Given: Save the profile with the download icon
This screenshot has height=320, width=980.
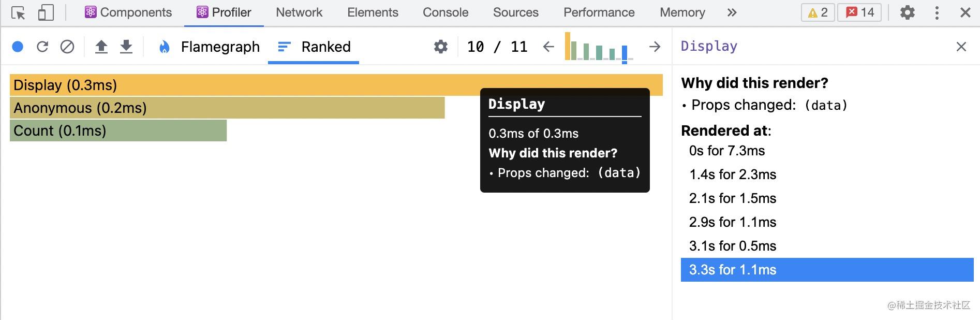Looking at the screenshot, I should (x=126, y=47).
